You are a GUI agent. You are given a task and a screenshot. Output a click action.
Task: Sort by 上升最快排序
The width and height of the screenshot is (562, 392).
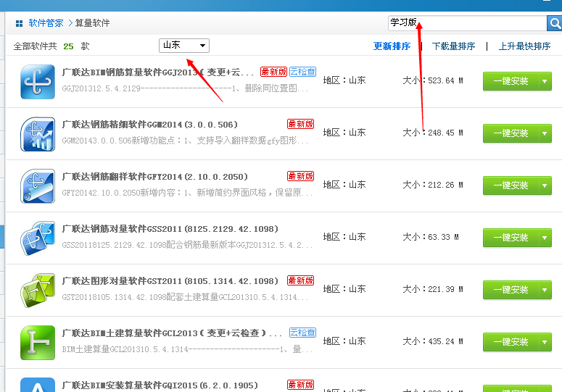(524, 46)
